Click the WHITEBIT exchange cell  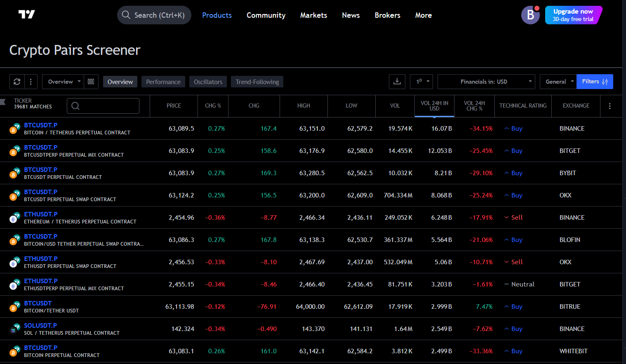click(574, 351)
